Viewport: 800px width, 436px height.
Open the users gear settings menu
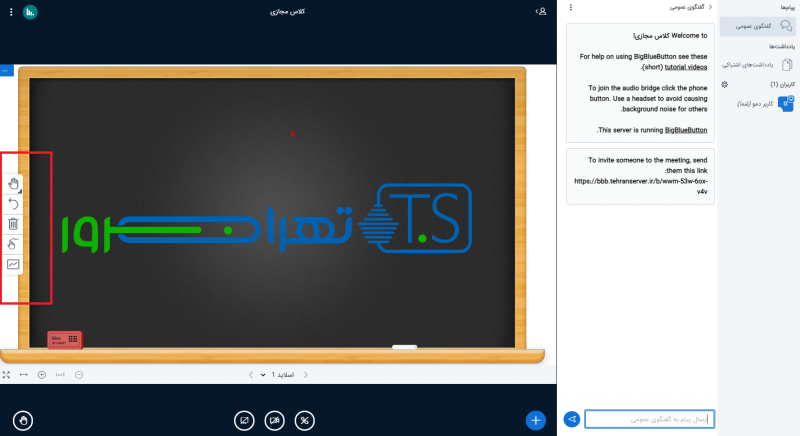coord(724,84)
